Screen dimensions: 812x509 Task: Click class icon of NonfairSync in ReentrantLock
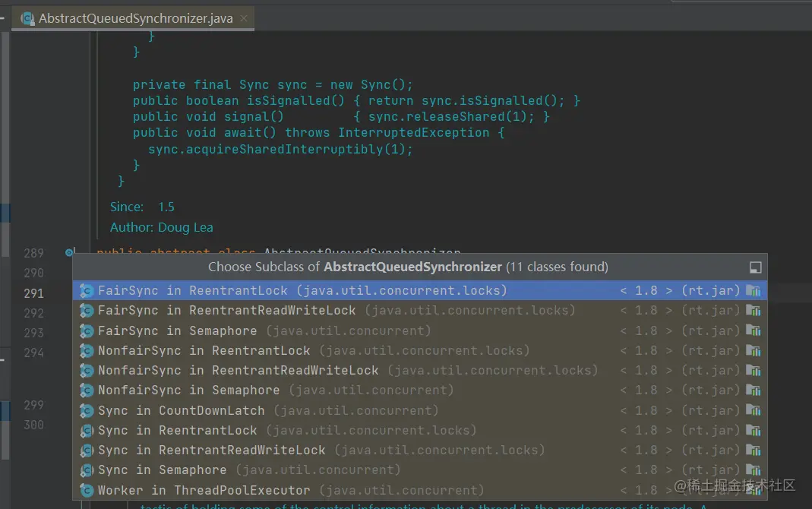86,350
